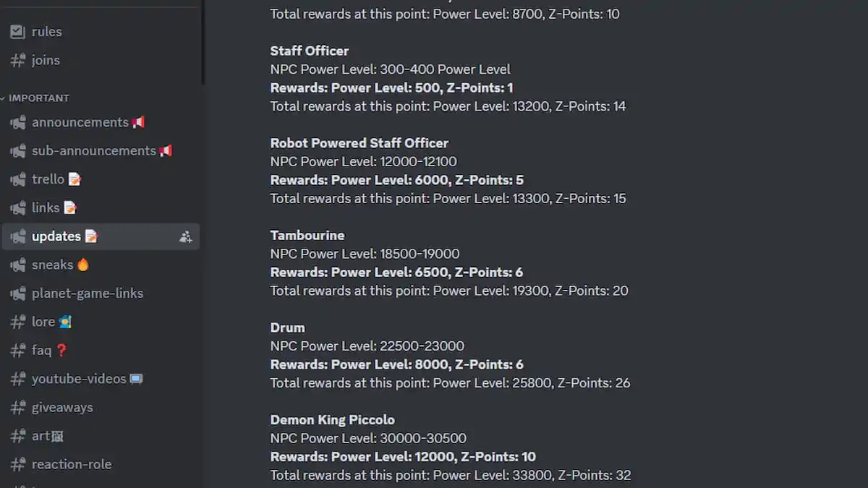Collapse the IMPORTANT category
The height and width of the screenshot is (488, 868).
pos(39,98)
